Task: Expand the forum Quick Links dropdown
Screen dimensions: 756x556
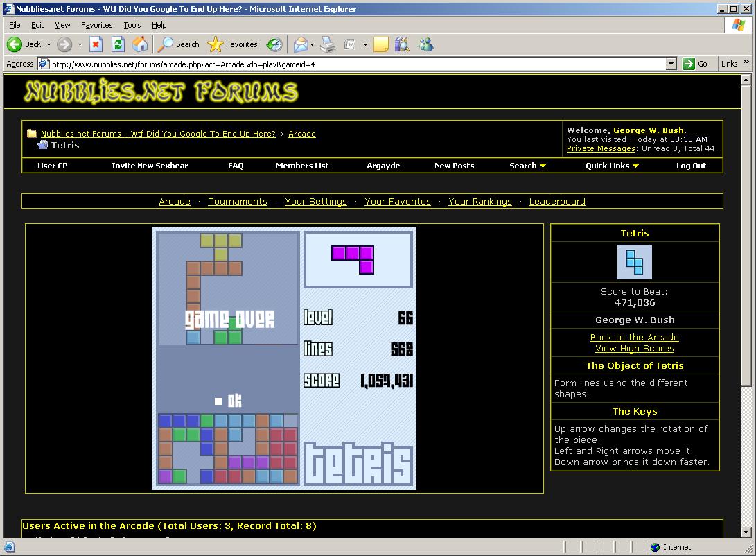Action: (x=612, y=166)
